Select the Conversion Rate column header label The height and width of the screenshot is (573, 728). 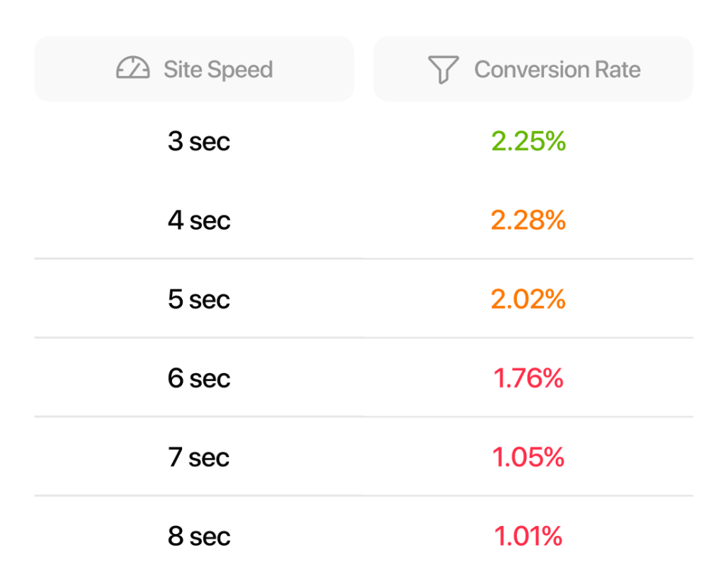[557, 70]
